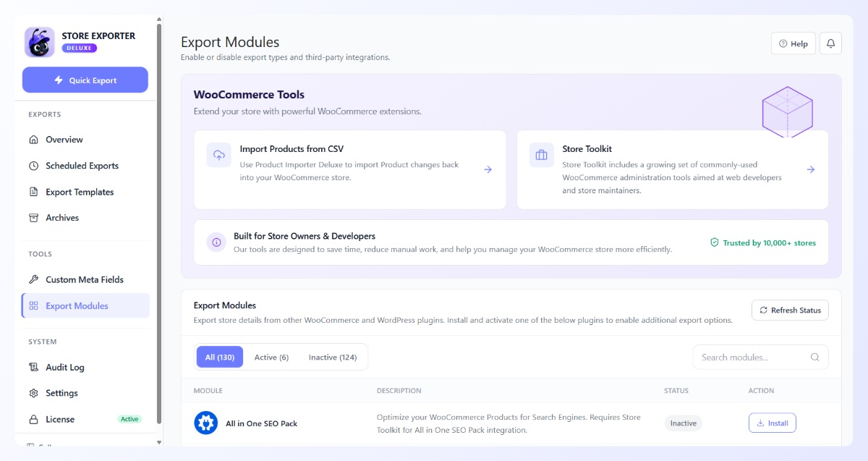Open Settings in sidebar
868x461 pixels.
click(85, 393)
